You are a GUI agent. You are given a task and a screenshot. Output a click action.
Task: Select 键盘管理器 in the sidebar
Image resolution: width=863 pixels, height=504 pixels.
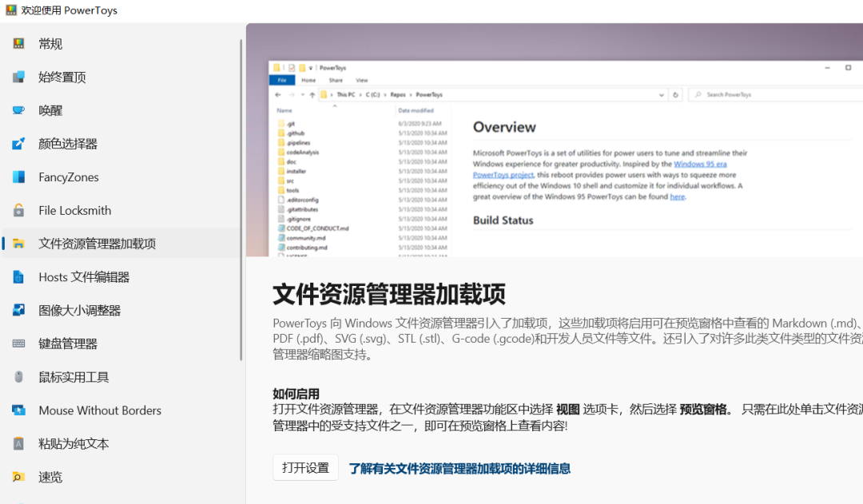click(121, 344)
